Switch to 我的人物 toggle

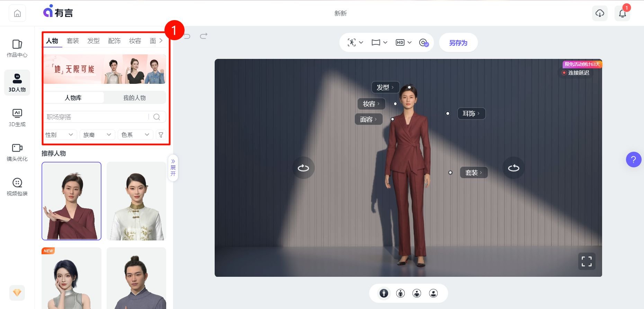tap(134, 98)
